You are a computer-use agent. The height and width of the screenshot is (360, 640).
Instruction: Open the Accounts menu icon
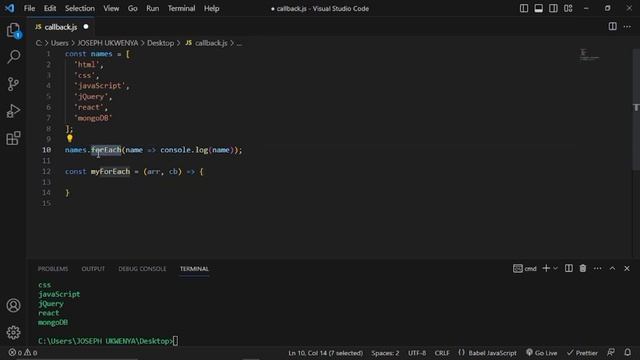click(x=13, y=305)
